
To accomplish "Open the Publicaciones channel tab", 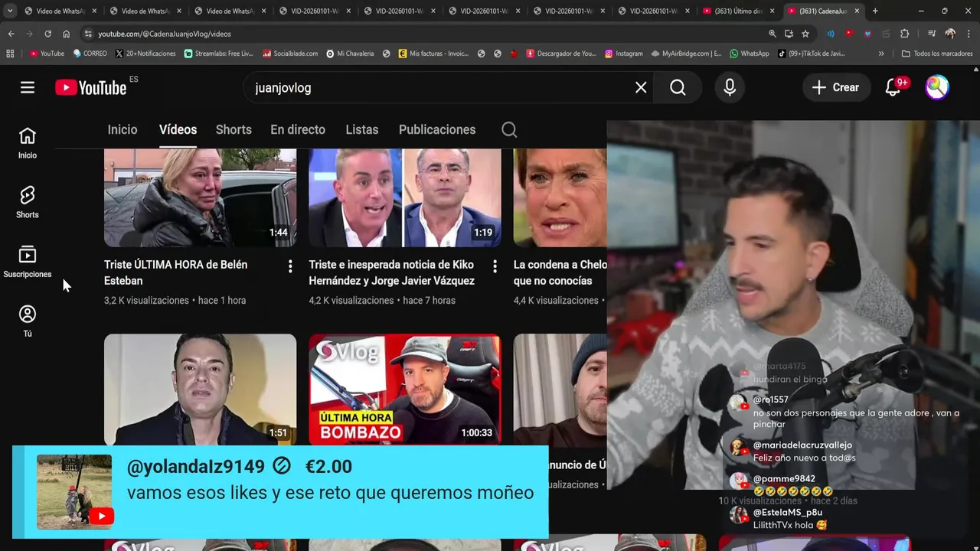I will pyautogui.click(x=437, y=129).
